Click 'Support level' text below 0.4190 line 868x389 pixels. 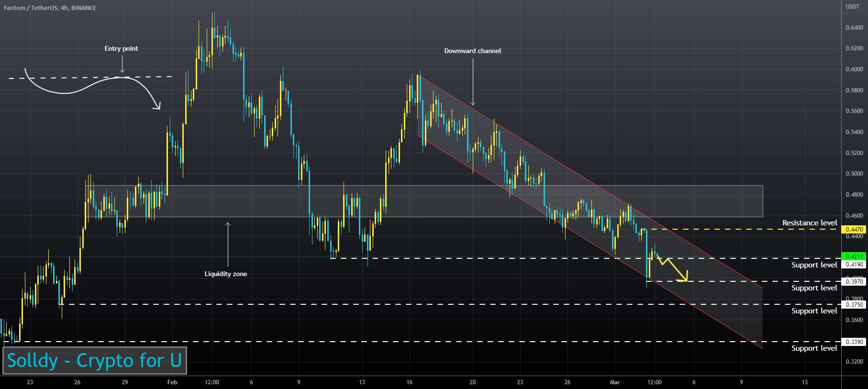tap(814, 265)
